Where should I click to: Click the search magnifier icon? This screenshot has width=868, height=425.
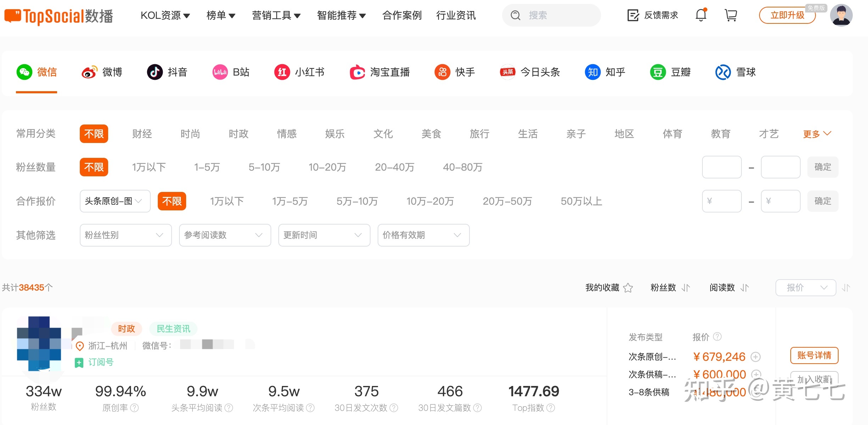(x=515, y=15)
